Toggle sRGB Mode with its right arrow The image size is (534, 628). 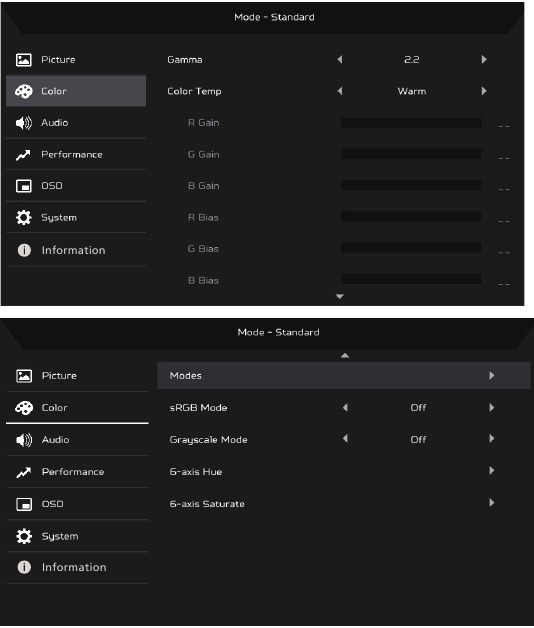click(x=492, y=408)
